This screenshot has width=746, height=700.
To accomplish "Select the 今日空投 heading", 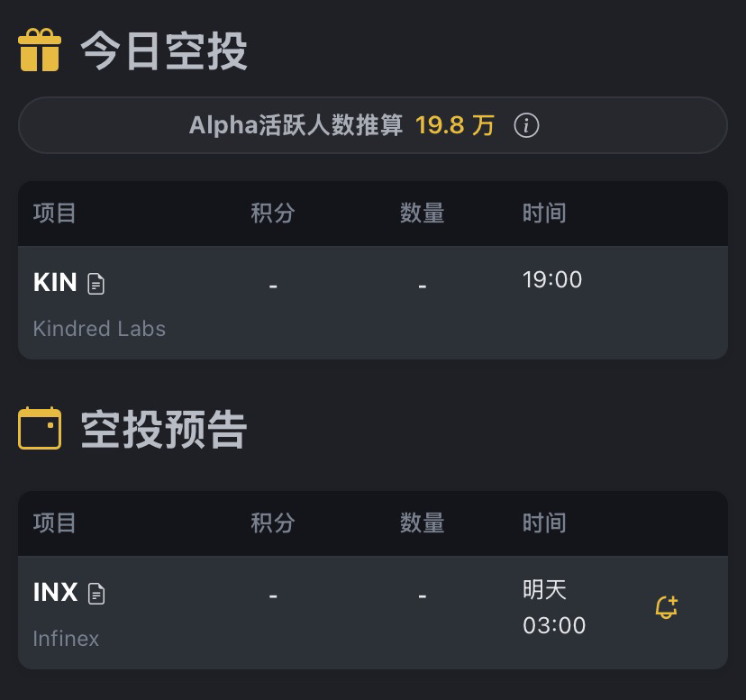I will [x=164, y=50].
